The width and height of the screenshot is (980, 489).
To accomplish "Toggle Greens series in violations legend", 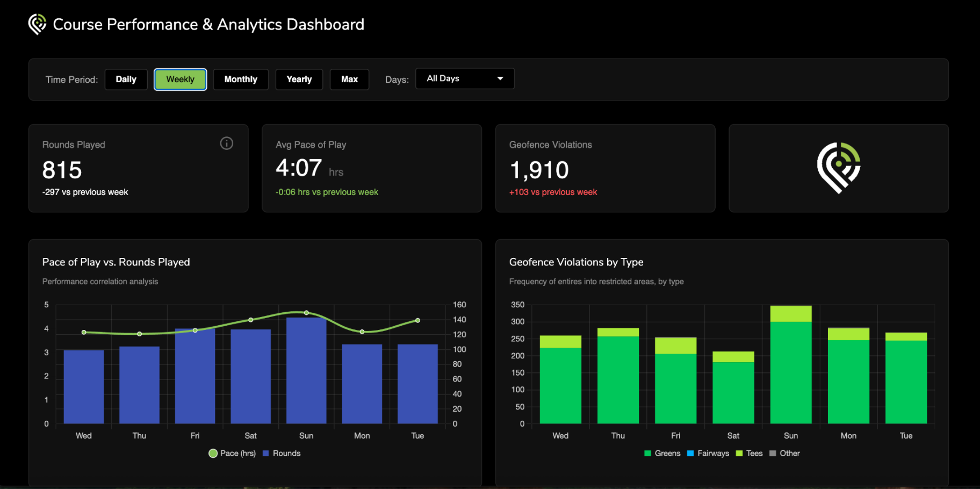I will click(662, 454).
